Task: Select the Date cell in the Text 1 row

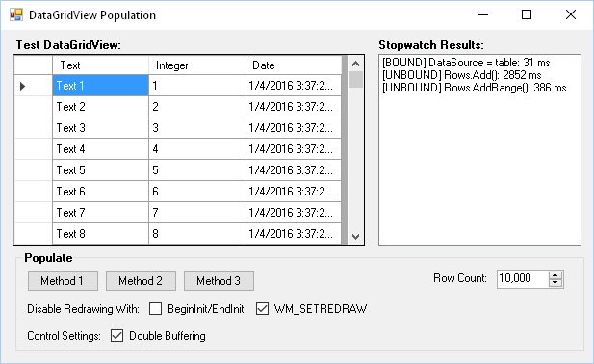Action: [293, 86]
